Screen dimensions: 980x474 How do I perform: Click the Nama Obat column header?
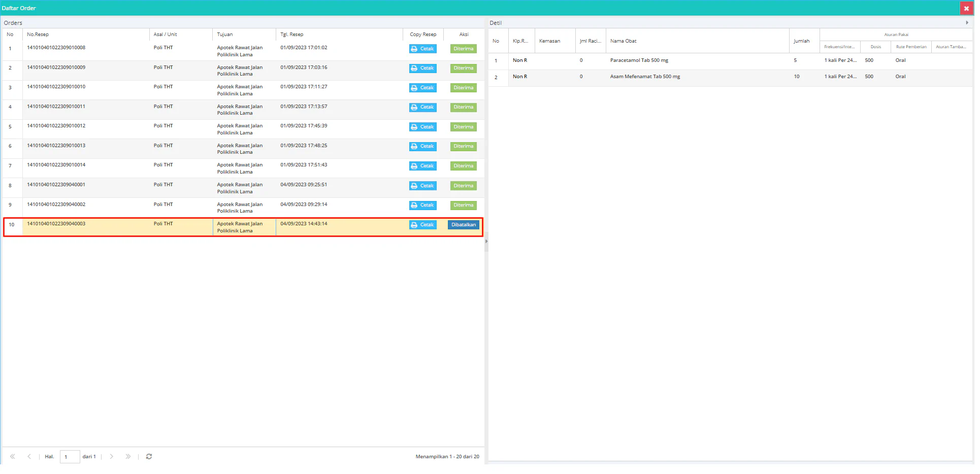[x=697, y=41]
